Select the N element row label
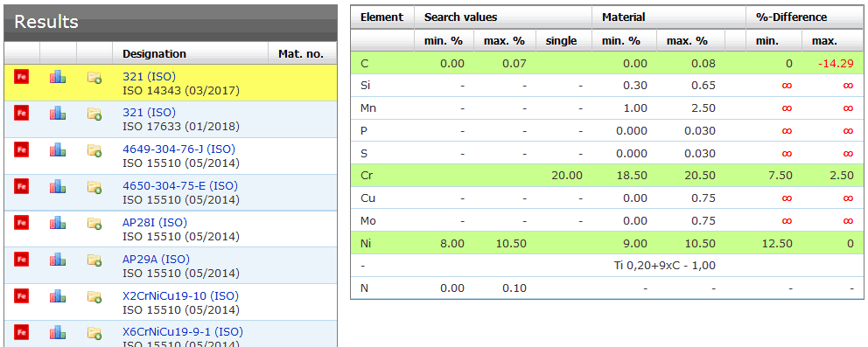Image resolution: width=868 pixels, height=347 pixels. click(364, 288)
